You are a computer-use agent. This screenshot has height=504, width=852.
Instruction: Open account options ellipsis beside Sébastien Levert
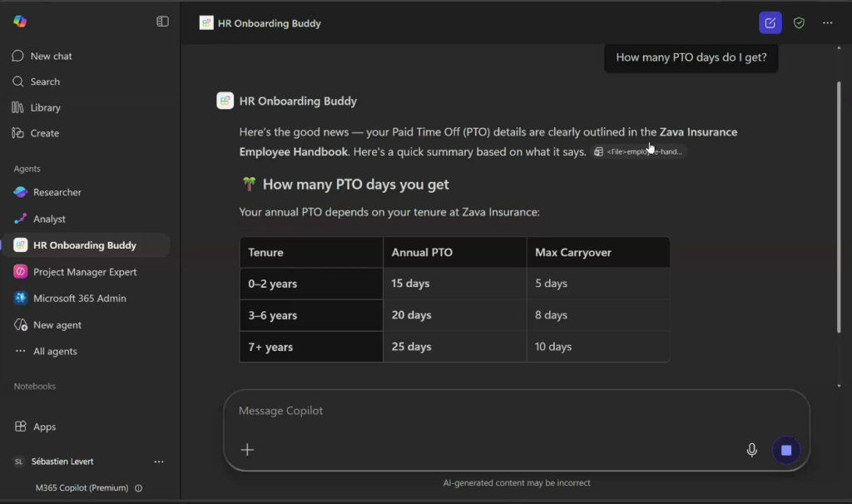point(159,462)
